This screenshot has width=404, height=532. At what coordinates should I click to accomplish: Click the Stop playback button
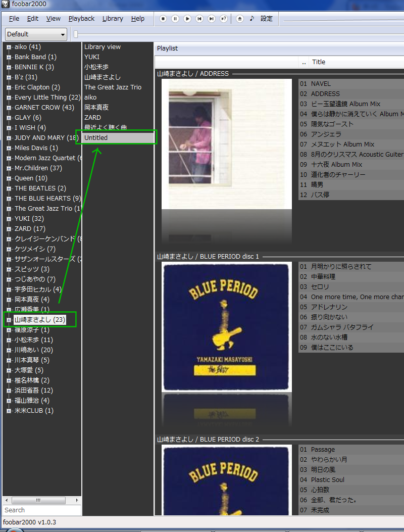tap(163, 19)
